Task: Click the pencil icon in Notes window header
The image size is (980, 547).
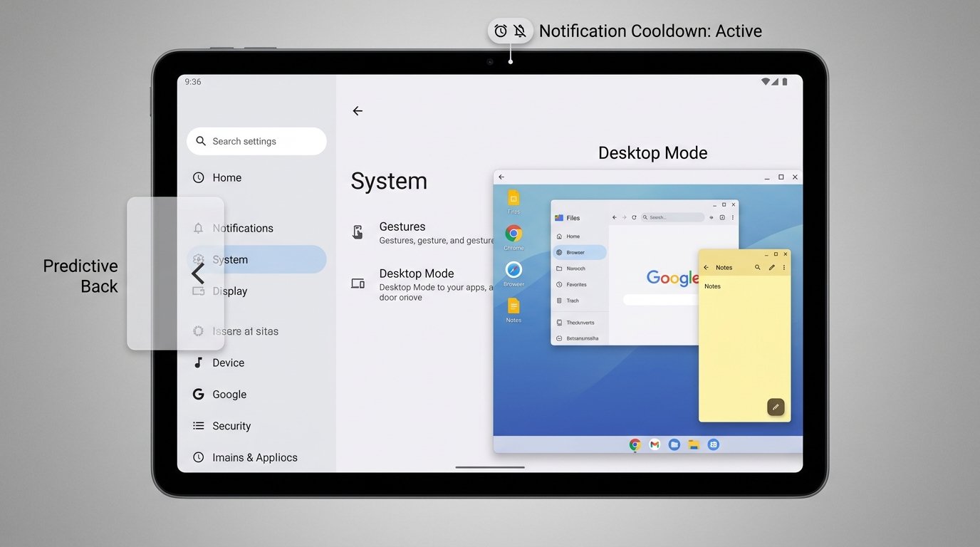Action: (771, 268)
